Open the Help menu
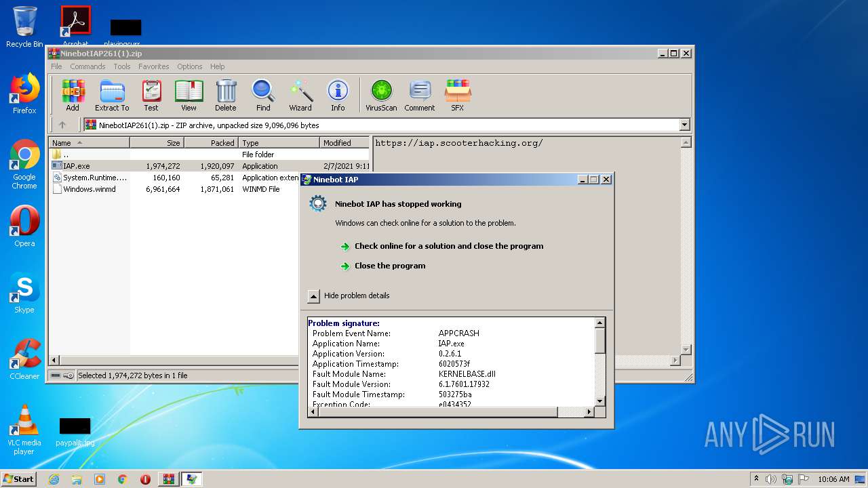 click(217, 66)
